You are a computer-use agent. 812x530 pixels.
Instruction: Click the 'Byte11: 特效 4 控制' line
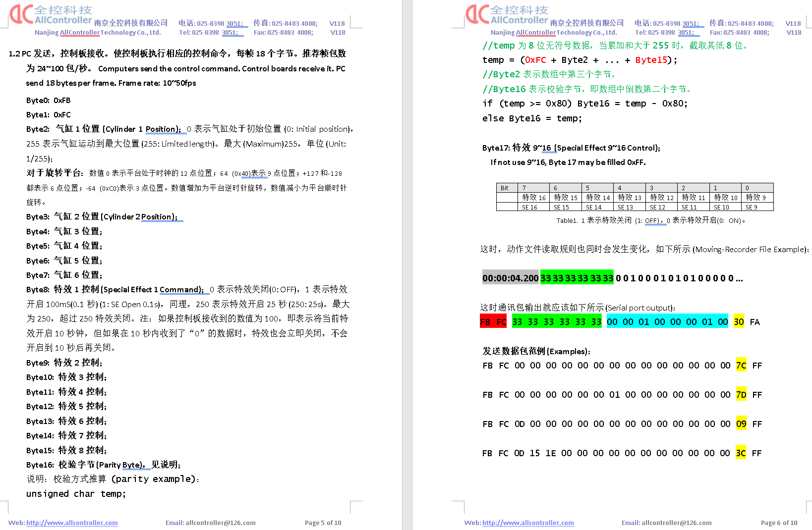pyautogui.click(x=67, y=392)
